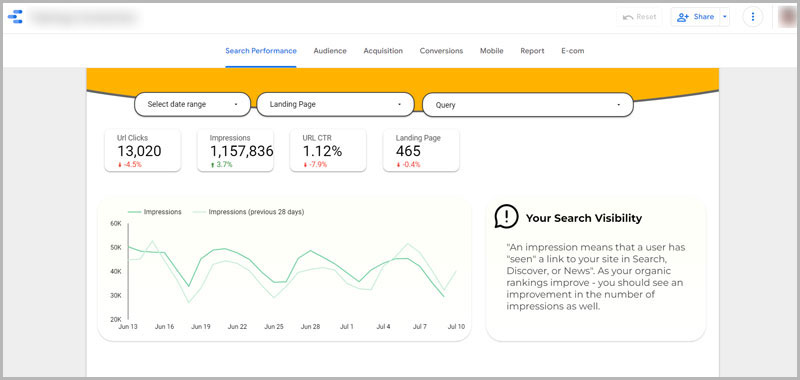Open the Report tab
Image resolution: width=800 pixels, height=380 pixels.
pyautogui.click(x=532, y=51)
